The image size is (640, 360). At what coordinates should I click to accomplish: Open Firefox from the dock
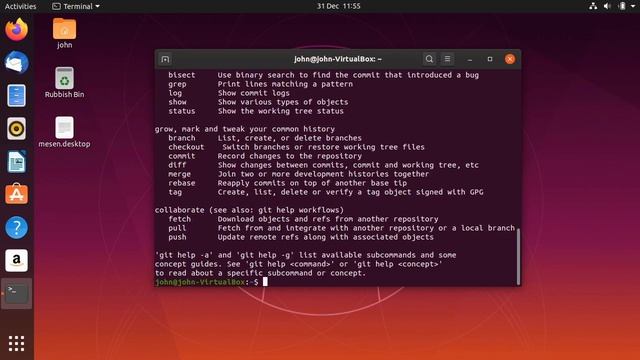16,29
